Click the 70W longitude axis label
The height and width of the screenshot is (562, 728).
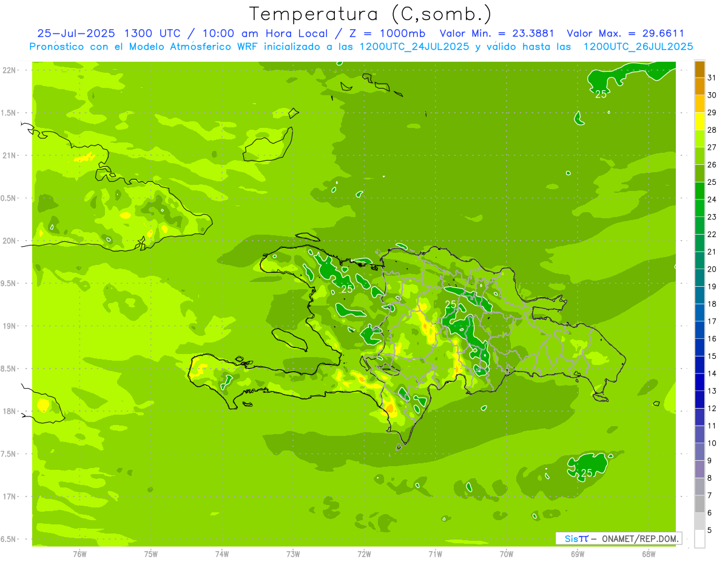click(x=507, y=554)
